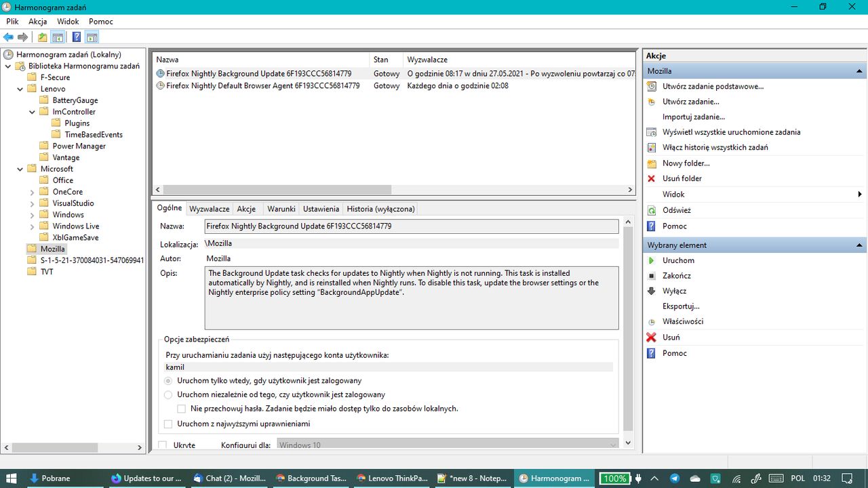Open the 'Konfiguruj dla' Windows 10 dropdown
This screenshot has height=488, width=868.
coord(448,445)
